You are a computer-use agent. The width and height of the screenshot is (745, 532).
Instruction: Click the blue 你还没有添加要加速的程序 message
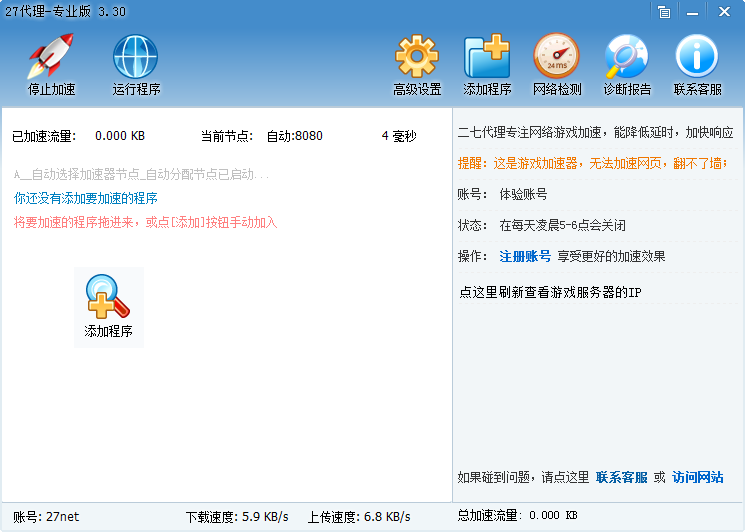[86, 198]
